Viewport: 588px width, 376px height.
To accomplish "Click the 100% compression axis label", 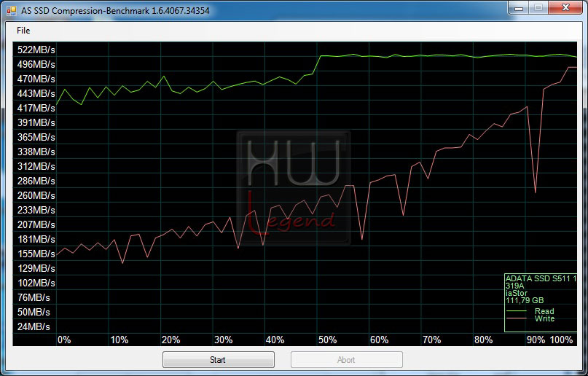I will [561, 340].
